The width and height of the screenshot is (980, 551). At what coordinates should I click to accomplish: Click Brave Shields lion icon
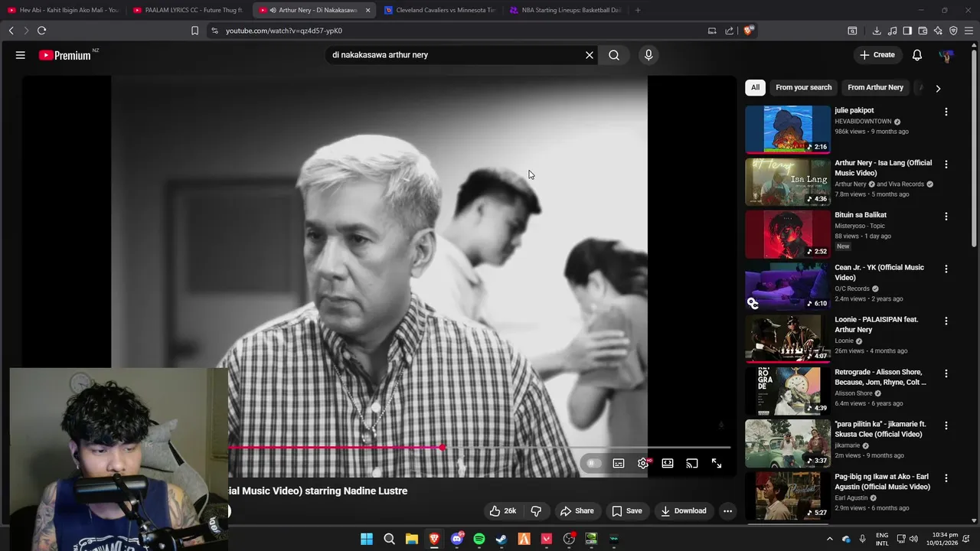click(749, 31)
